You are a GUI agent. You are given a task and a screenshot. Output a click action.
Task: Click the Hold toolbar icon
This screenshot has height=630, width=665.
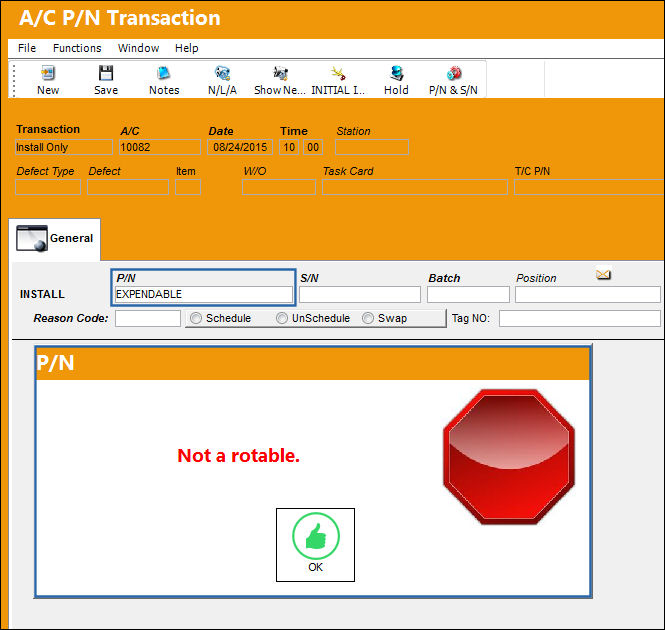[x=396, y=73]
